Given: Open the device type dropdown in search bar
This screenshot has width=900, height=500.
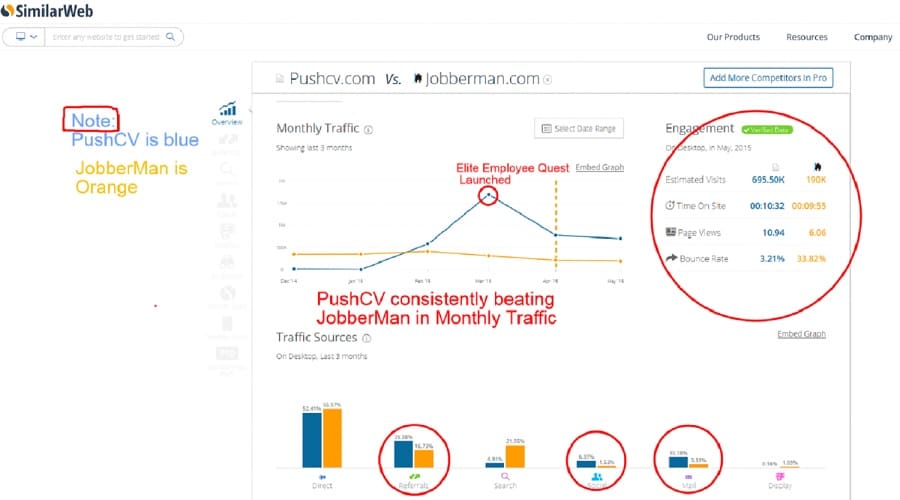Looking at the screenshot, I should 25,37.
